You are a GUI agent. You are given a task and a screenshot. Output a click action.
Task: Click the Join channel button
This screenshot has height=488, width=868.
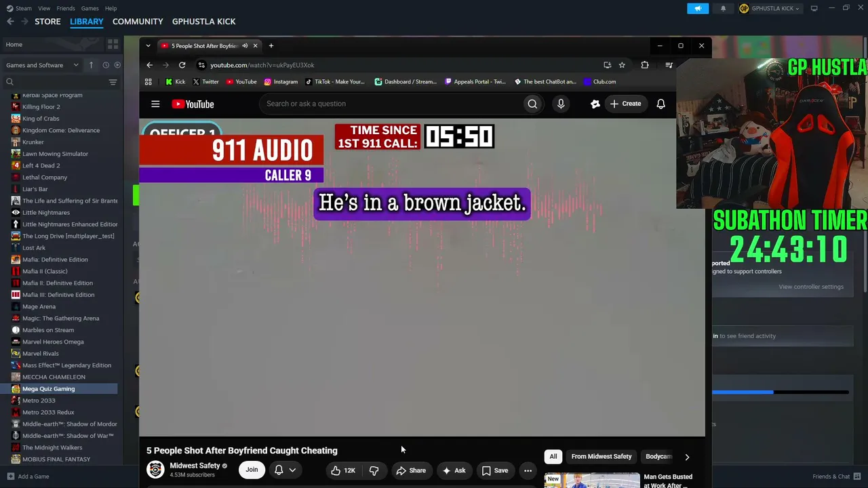[x=252, y=470]
